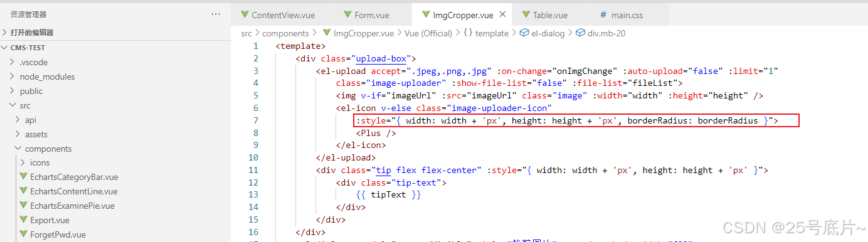Click the braces icon before template breadcrumb
Image resolution: width=868 pixels, height=242 pixels.
[468, 33]
